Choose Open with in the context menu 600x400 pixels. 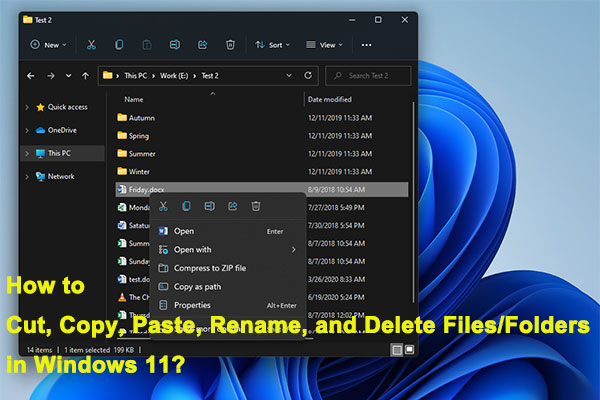[228, 250]
